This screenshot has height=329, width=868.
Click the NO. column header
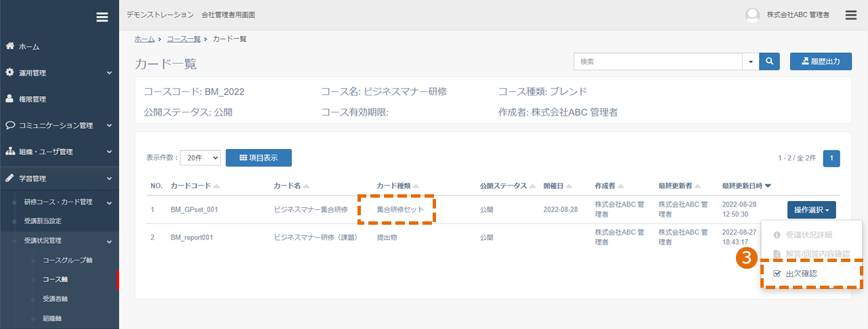click(156, 185)
